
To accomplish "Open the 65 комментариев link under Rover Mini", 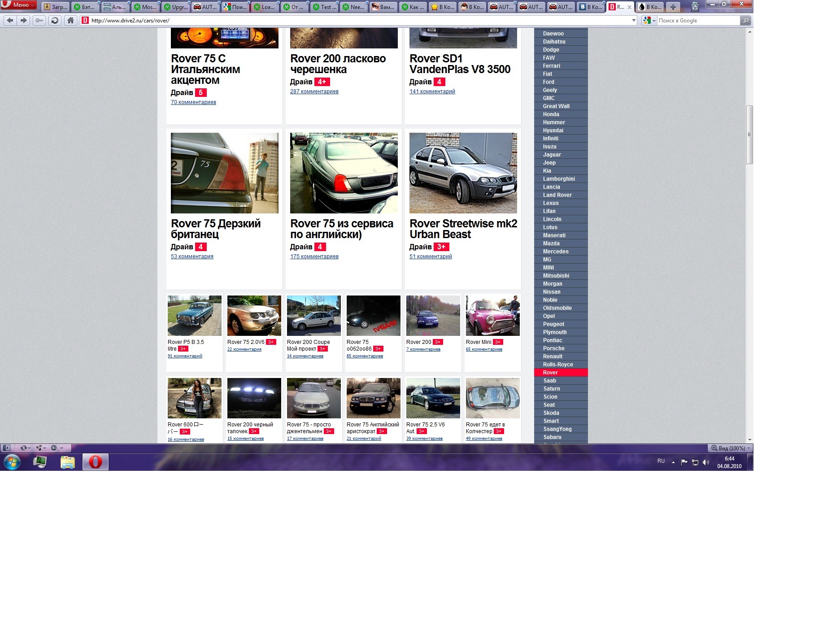I will pos(484,349).
